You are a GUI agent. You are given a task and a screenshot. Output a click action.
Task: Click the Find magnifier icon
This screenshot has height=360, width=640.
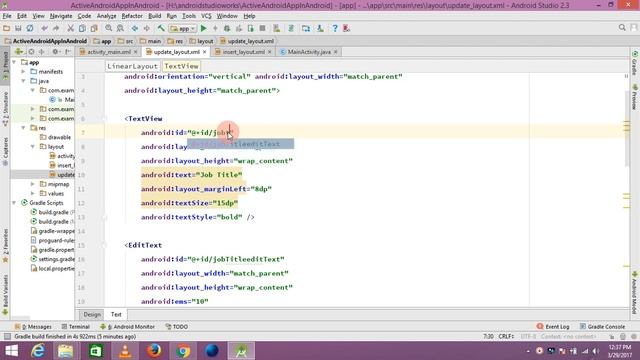pos(109,28)
